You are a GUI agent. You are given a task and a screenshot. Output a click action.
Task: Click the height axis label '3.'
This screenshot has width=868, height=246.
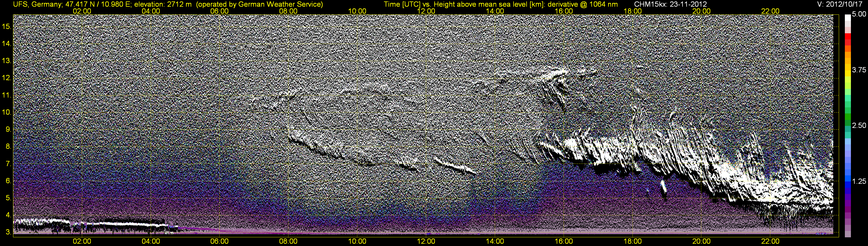point(8,232)
